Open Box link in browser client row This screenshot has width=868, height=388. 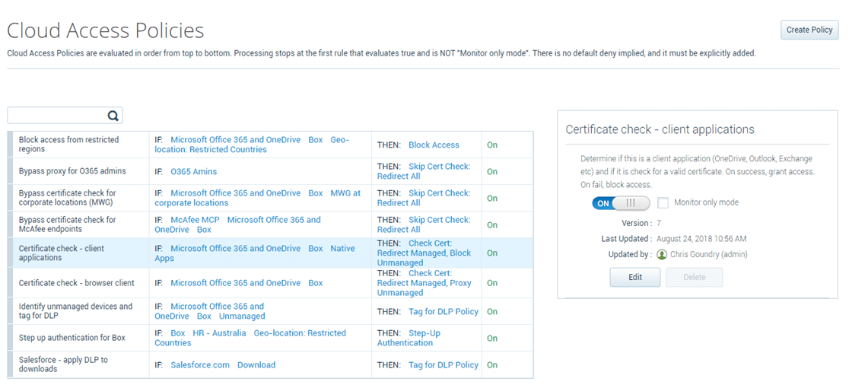[316, 283]
